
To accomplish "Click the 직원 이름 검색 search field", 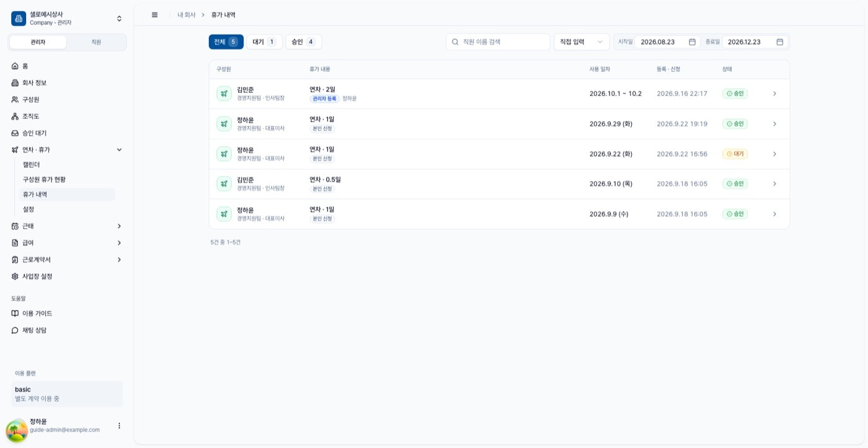I will click(498, 42).
